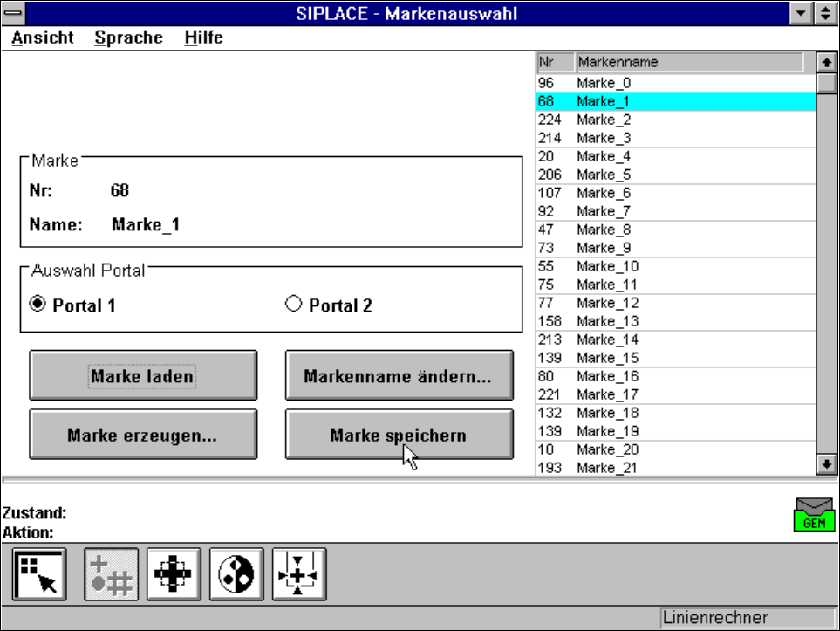Minimize the window with the down arrow button
Viewport: 840px width, 631px height.
801,13
